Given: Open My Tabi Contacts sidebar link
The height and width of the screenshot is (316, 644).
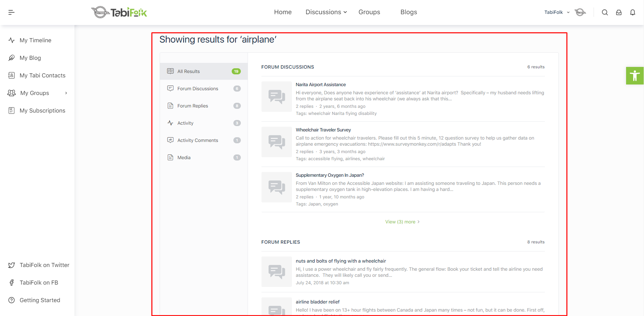Looking at the screenshot, I should point(43,75).
